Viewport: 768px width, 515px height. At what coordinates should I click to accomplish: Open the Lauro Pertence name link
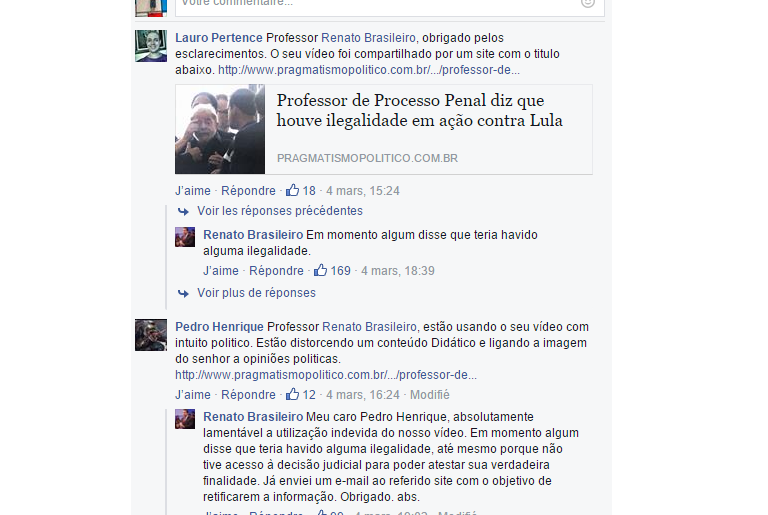coord(219,38)
